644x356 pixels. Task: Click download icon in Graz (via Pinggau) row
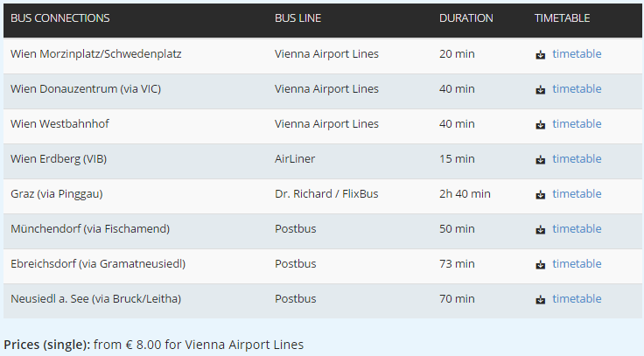click(x=540, y=195)
